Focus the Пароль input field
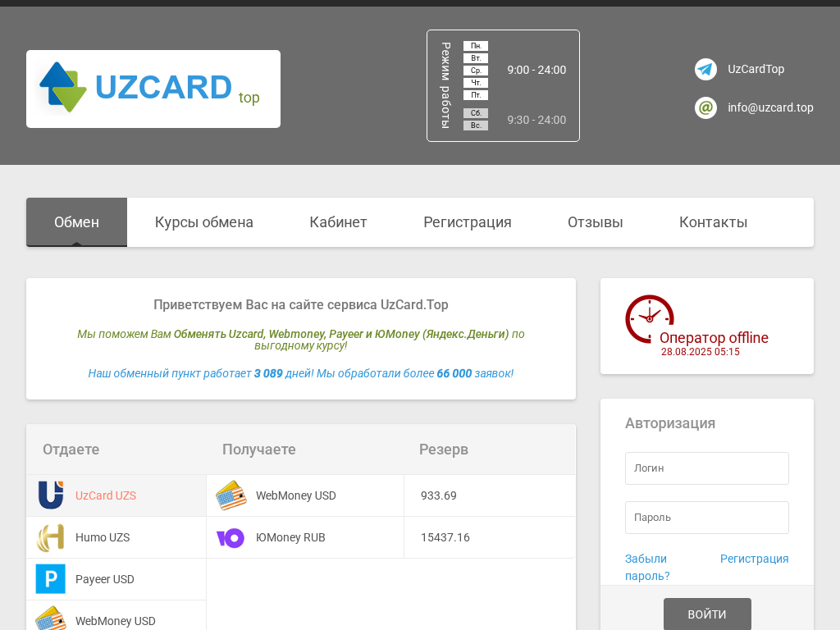Image resolution: width=840 pixels, height=630 pixels. (706, 518)
